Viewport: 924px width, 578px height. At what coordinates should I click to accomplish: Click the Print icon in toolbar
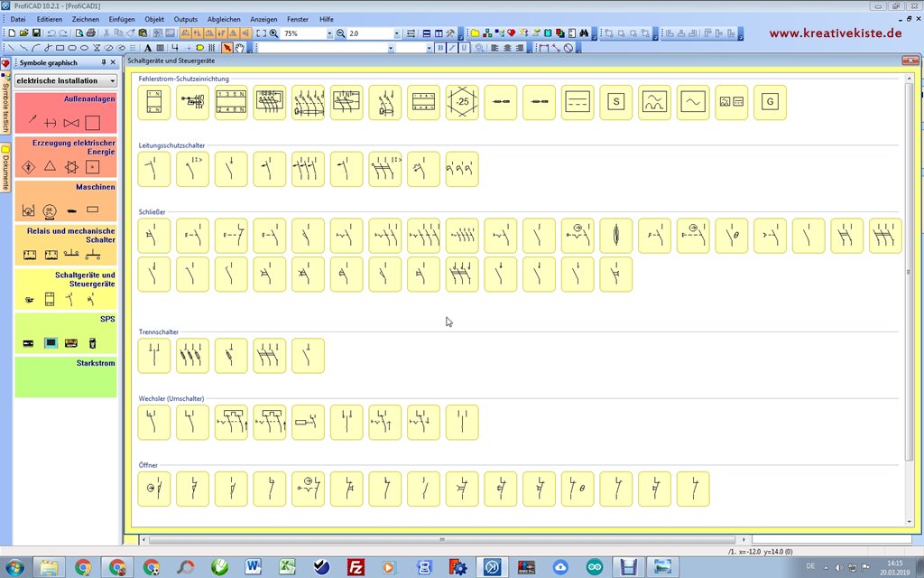tap(91, 33)
